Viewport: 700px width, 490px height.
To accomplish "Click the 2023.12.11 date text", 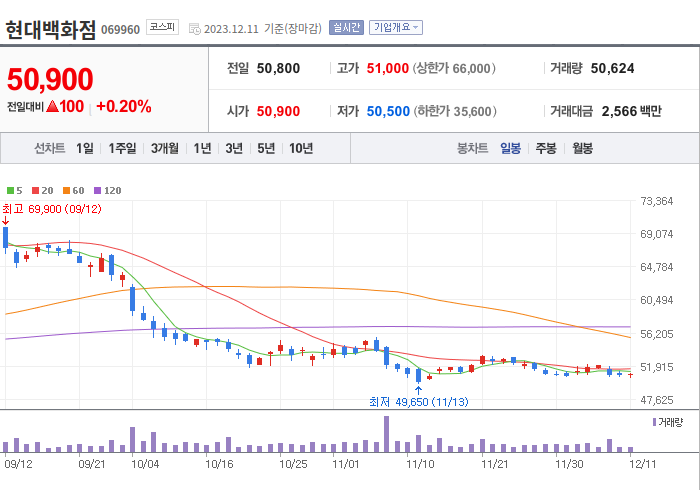I will tap(231, 29).
